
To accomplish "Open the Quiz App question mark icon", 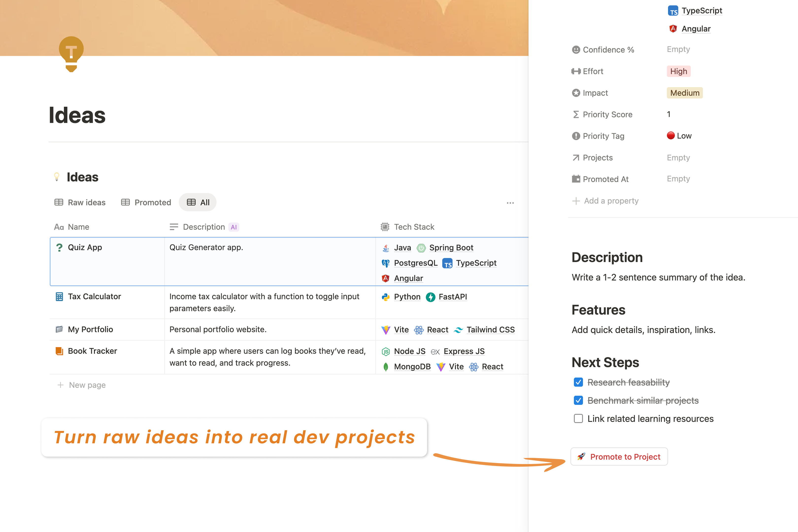I will pyautogui.click(x=59, y=248).
